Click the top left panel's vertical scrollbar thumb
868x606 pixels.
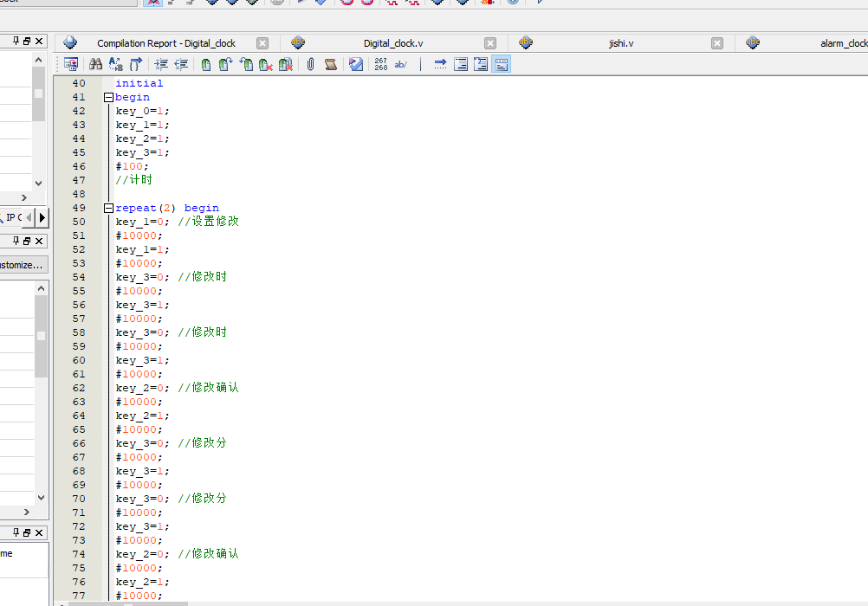(x=38, y=93)
